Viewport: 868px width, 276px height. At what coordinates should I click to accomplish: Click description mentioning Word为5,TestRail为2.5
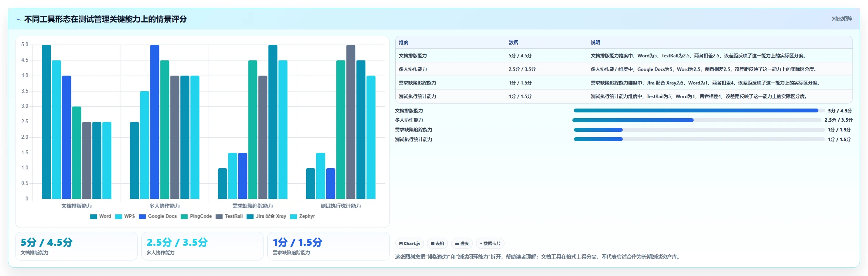(x=699, y=56)
